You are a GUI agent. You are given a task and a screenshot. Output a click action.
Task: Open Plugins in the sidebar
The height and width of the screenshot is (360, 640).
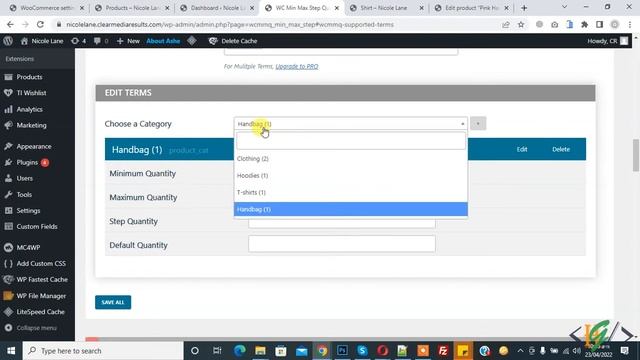(x=27, y=162)
